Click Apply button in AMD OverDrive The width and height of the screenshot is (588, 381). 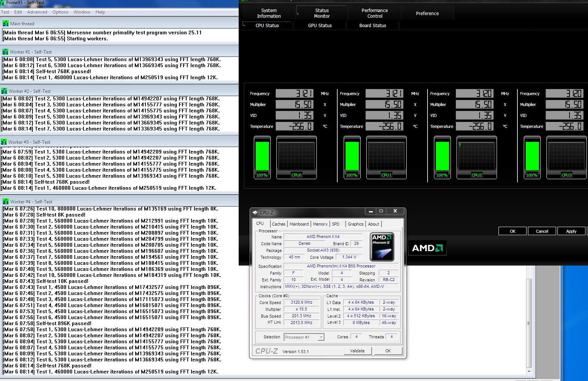[x=571, y=231]
